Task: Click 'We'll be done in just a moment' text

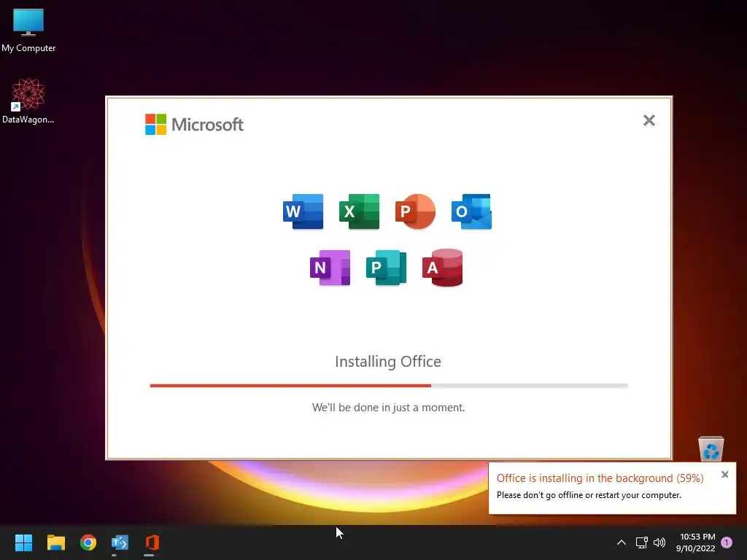Action: tap(388, 408)
